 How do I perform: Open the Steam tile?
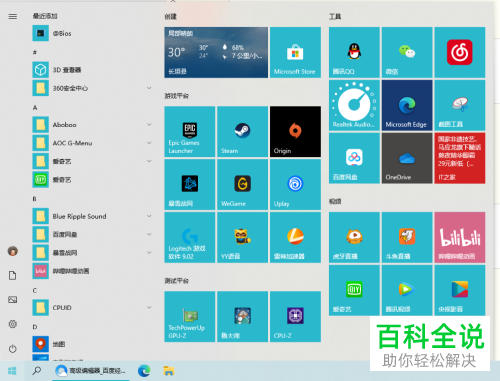coord(242,131)
